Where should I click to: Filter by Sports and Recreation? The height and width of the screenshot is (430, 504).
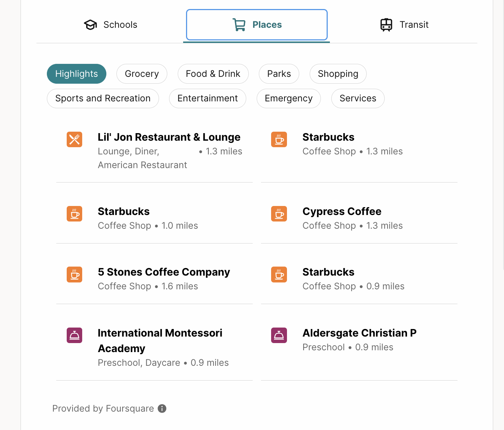coord(103,98)
